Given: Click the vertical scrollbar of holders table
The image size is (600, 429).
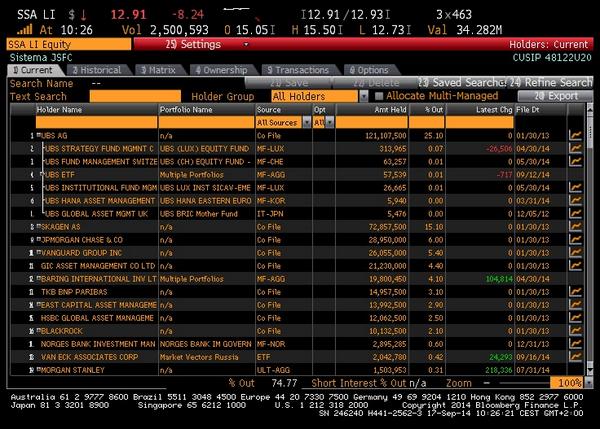Looking at the screenshot, I should coord(589,239).
